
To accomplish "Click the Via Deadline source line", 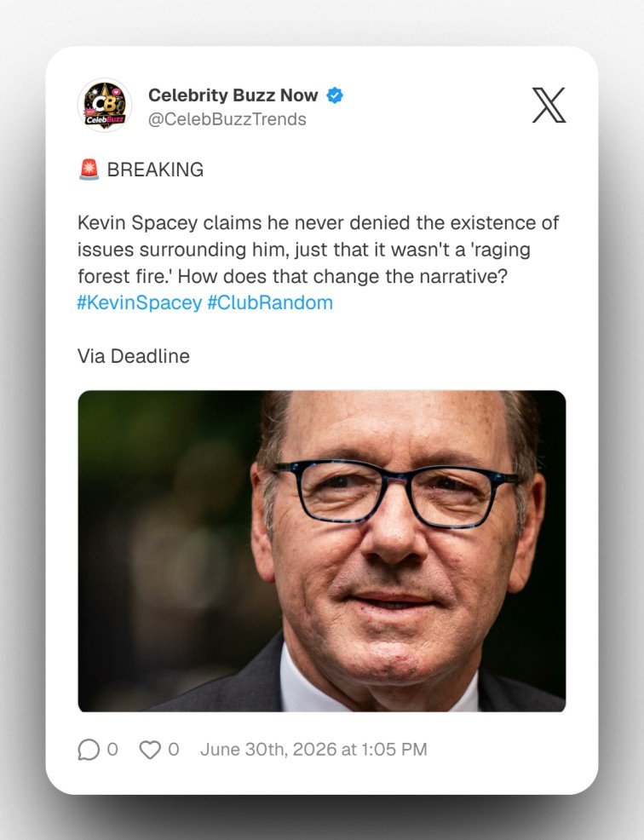I will (x=134, y=356).
